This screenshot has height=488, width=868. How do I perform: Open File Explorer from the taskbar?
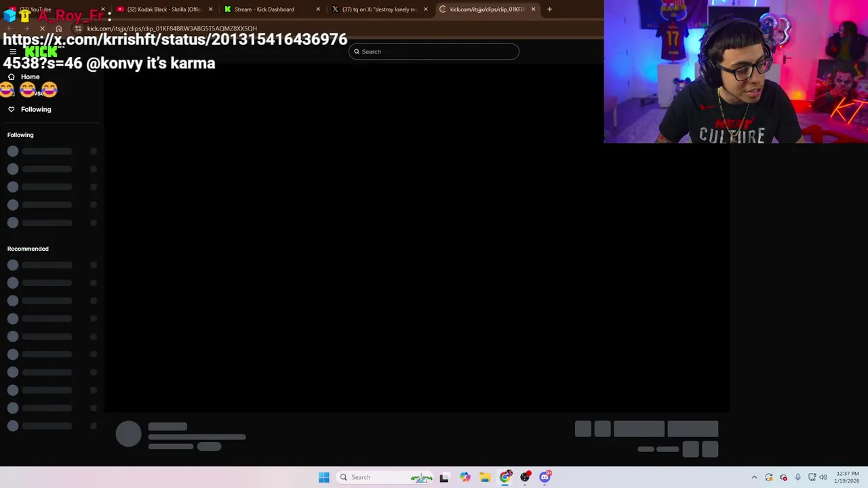[485, 477]
